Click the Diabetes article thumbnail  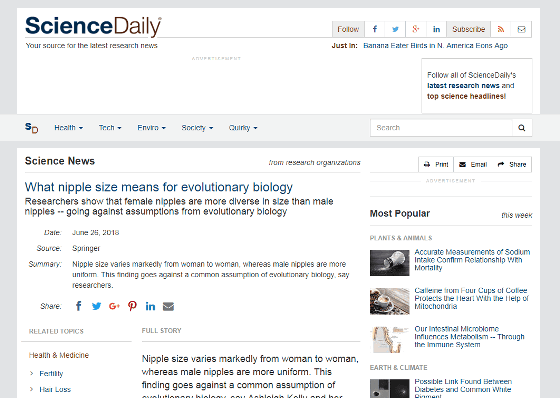coord(390,389)
